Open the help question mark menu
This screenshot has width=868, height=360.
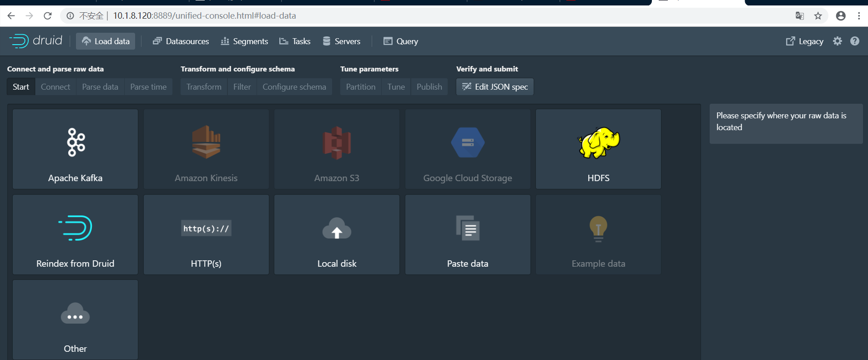[x=855, y=41]
